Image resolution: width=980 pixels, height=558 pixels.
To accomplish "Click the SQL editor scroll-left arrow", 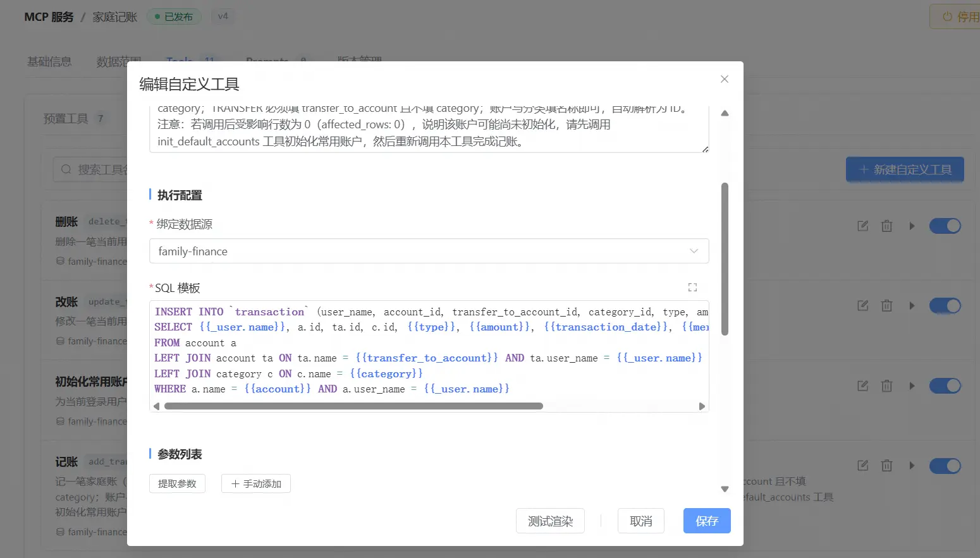I will click(x=156, y=406).
